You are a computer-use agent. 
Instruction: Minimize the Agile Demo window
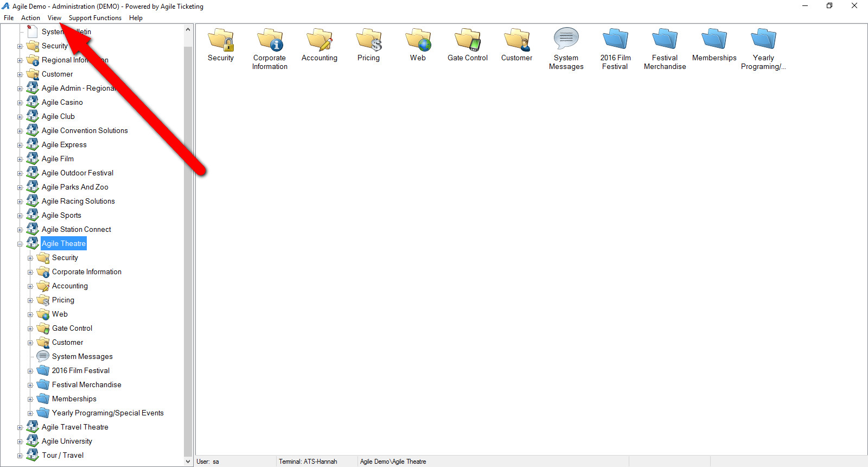(x=805, y=6)
